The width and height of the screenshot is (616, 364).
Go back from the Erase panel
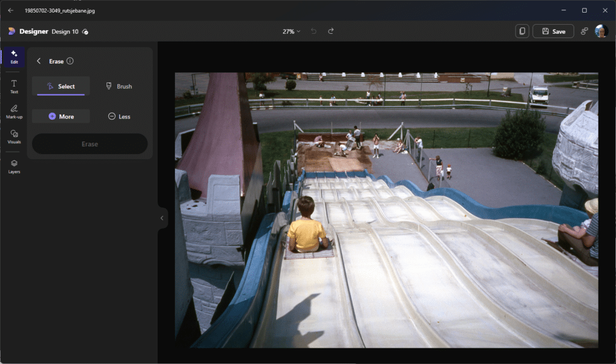pyautogui.click(x=39, y=61)
